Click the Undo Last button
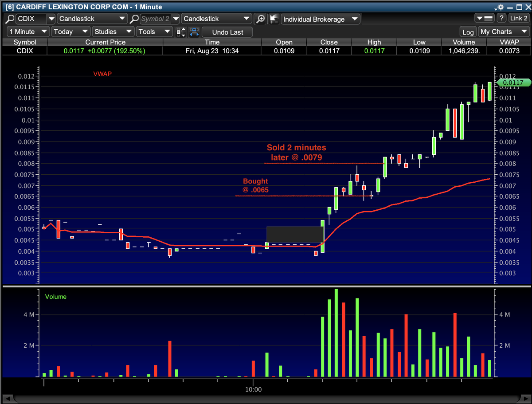532x404 pixels. point(227,32)
